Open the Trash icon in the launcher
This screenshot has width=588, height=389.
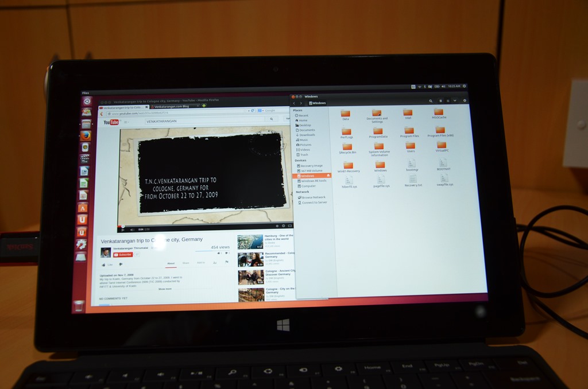[x=79, y=306]
